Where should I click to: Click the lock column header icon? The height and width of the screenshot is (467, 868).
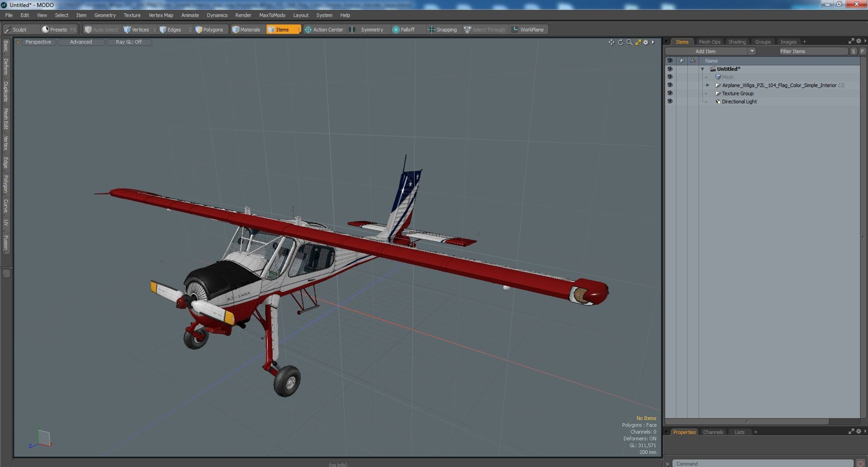(x=681, y=61)
